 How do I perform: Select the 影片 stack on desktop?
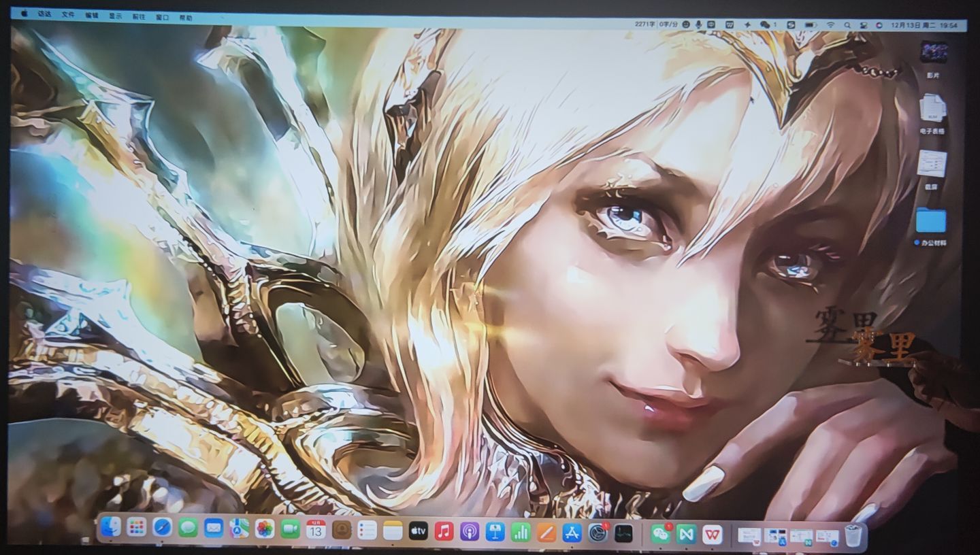(x=933, y=52)
